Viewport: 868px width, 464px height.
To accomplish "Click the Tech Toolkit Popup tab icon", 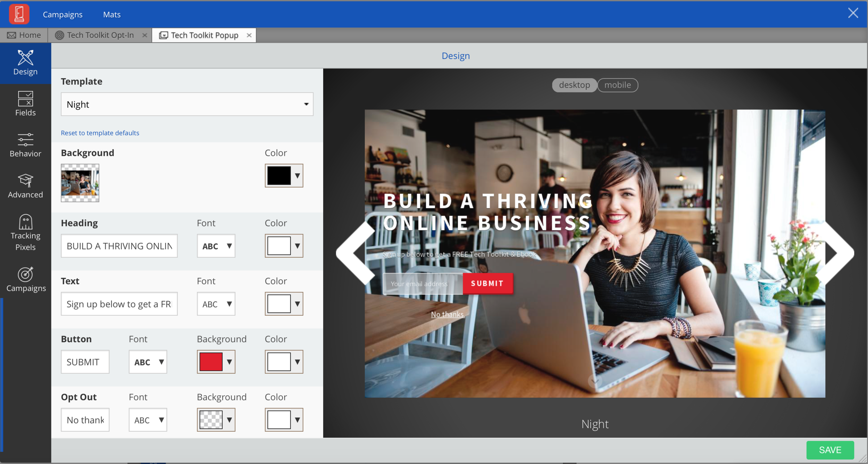I will (164, 35).
